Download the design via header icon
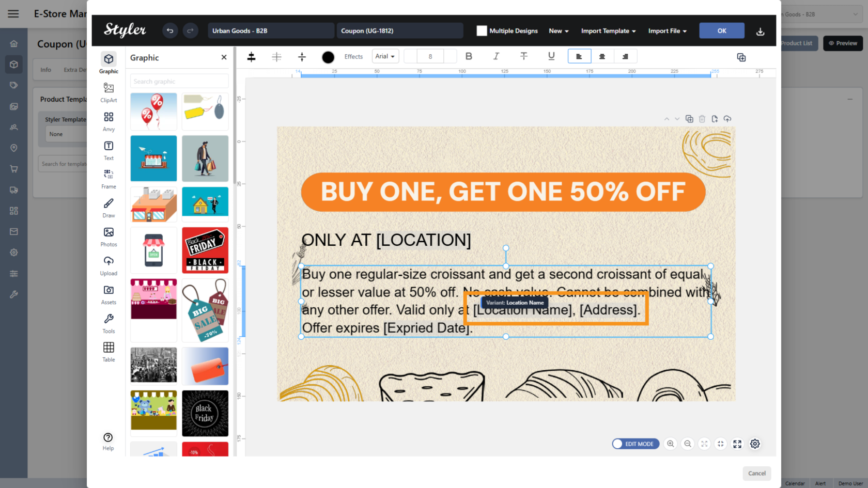The height and width of the screenshot is (488, 868). point(760,32)
